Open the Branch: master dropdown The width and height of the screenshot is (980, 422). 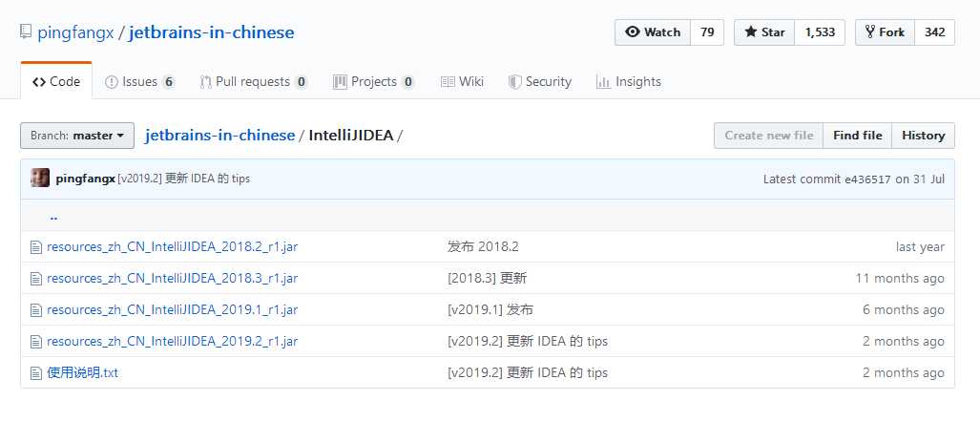pos(77,136)
